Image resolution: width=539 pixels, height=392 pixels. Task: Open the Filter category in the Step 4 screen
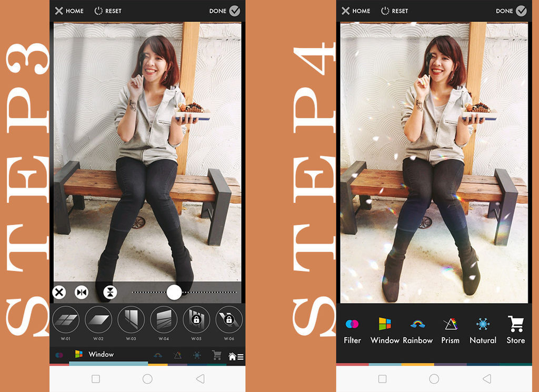(x=352, y=331)
